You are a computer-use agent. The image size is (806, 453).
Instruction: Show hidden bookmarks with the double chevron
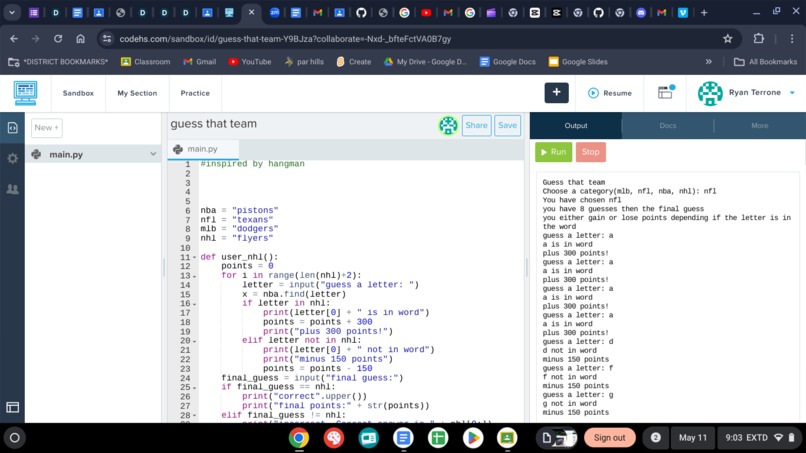click(x=708, y=62)
